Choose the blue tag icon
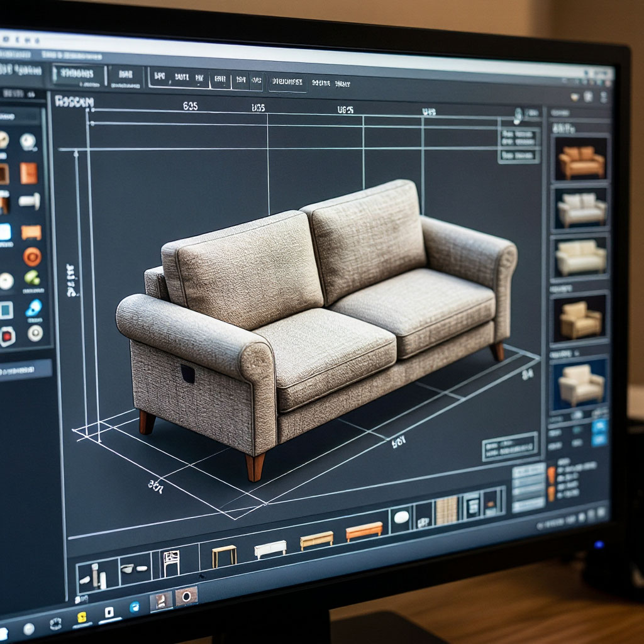Screen dimensions: 644x644 coord(34,308)
